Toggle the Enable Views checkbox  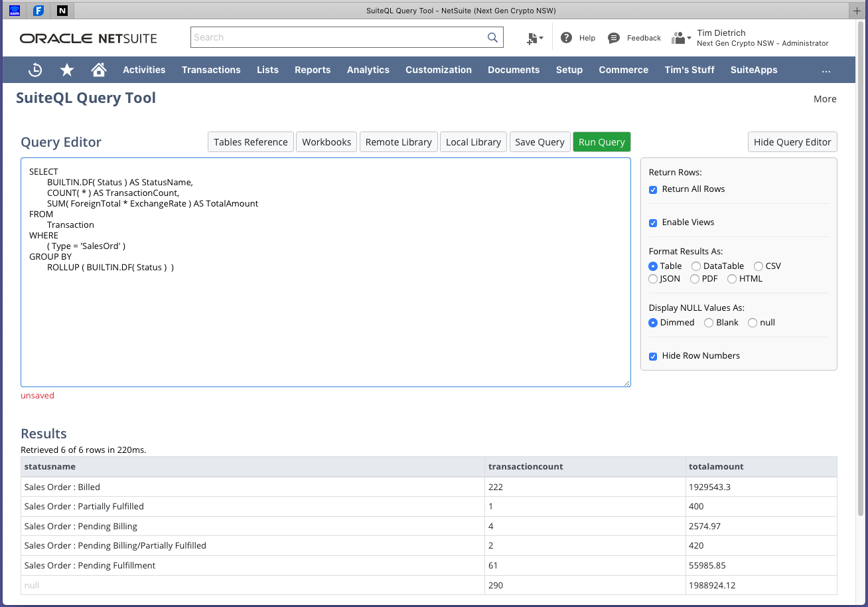pyautogui.click(x=653, y=222)
